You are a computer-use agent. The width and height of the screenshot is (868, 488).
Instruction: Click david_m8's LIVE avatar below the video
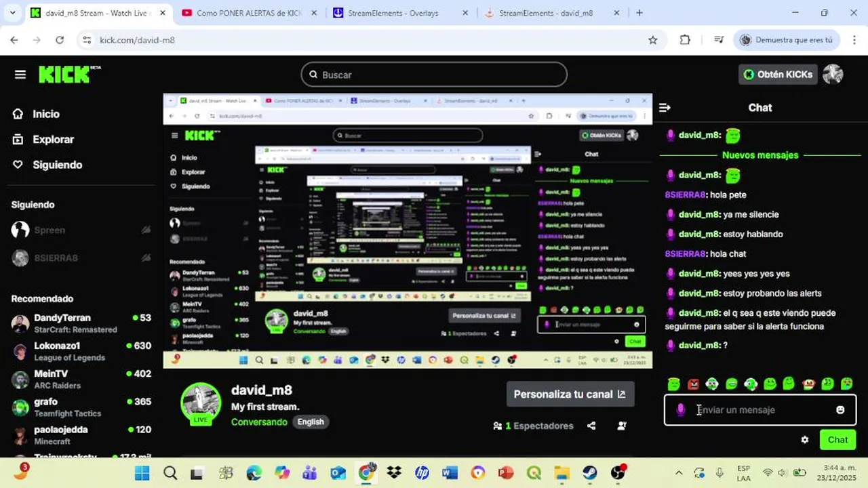pyautogui.click(x=201, y=405)
